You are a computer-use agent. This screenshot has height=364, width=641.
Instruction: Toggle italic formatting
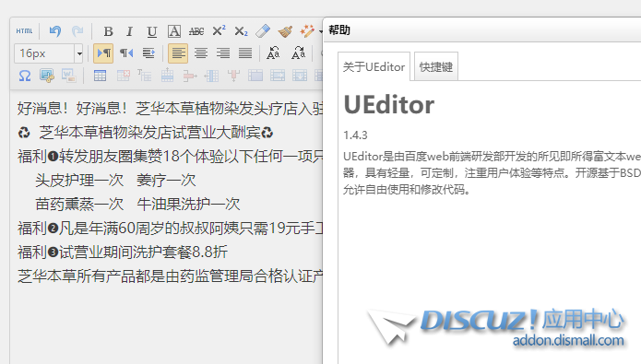tap(130, 31)
